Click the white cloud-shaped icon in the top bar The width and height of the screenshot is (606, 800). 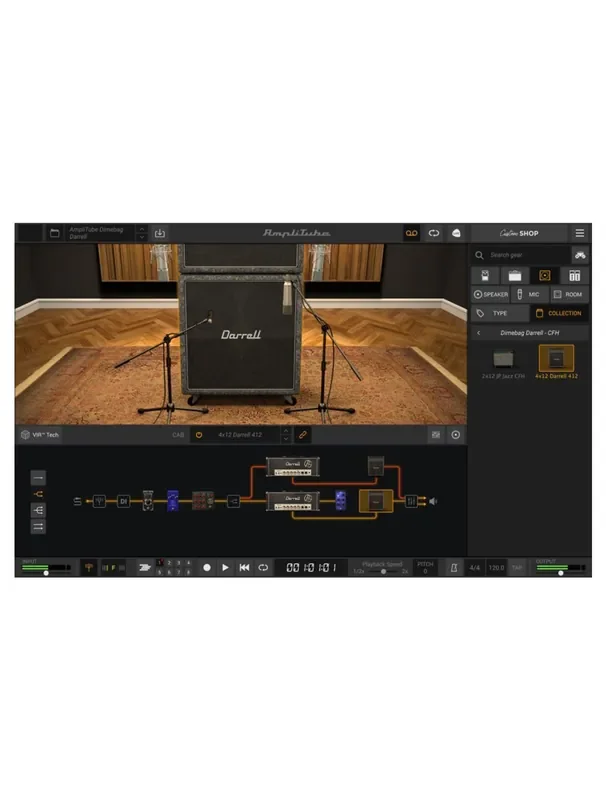[456, 233]
